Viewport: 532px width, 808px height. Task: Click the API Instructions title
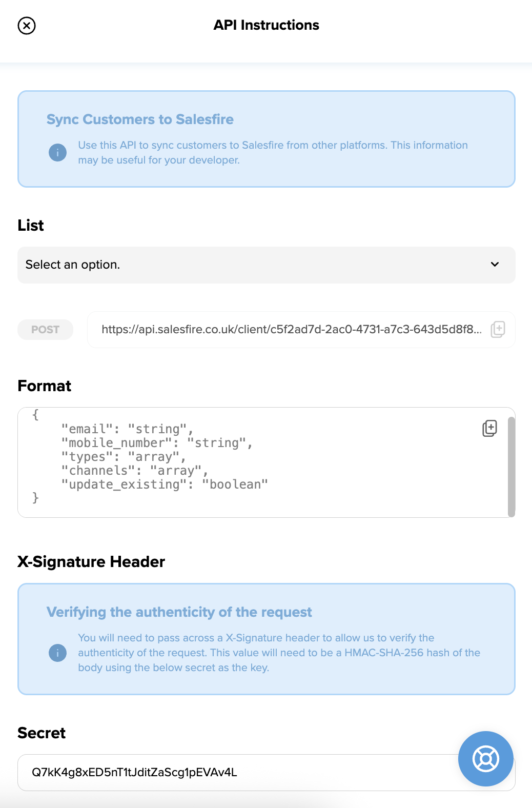(266, 25)
